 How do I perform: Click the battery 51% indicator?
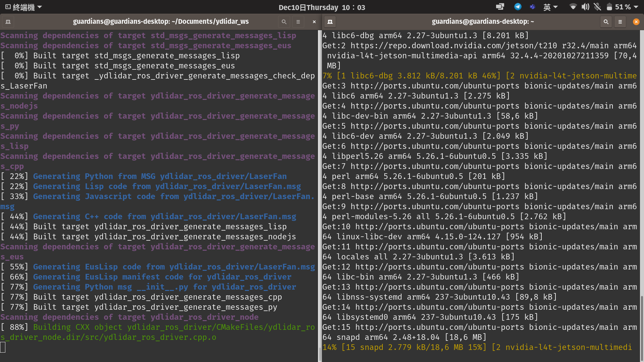[x=619, y=7]
